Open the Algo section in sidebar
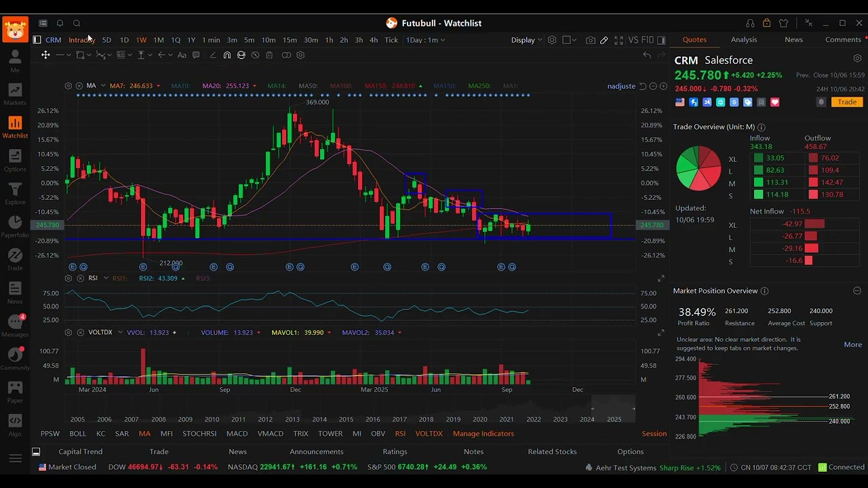The image size is (868, 488). [x=15, y=425]
